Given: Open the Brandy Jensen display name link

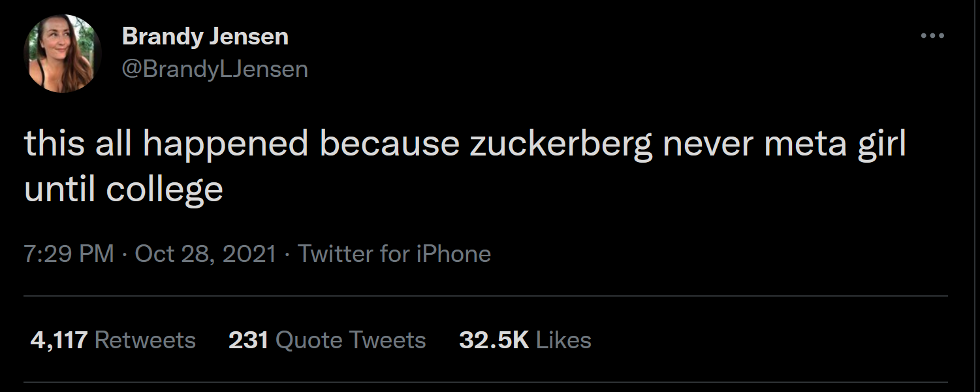Looking at the screenshot, I should pos(205,37).
